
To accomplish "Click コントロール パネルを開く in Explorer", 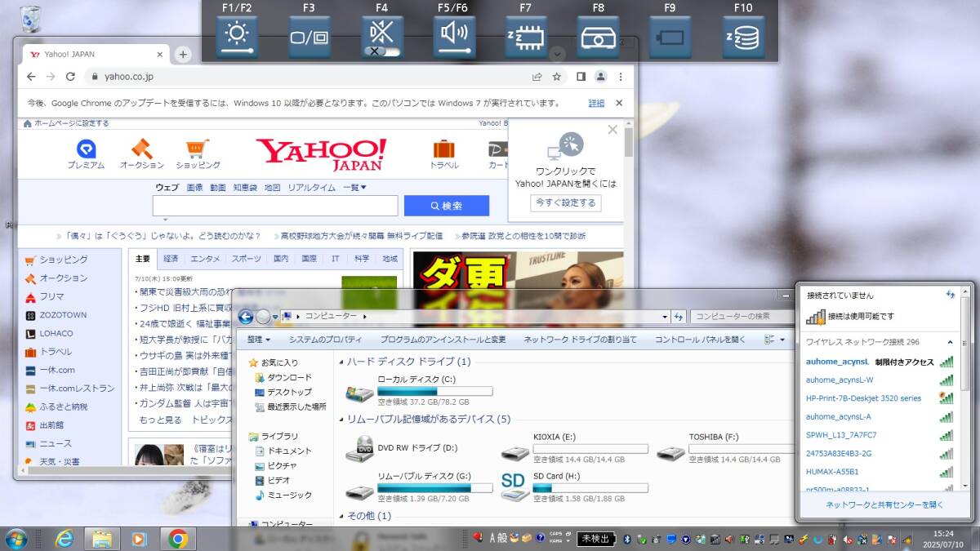I will (x=700, y=340).
